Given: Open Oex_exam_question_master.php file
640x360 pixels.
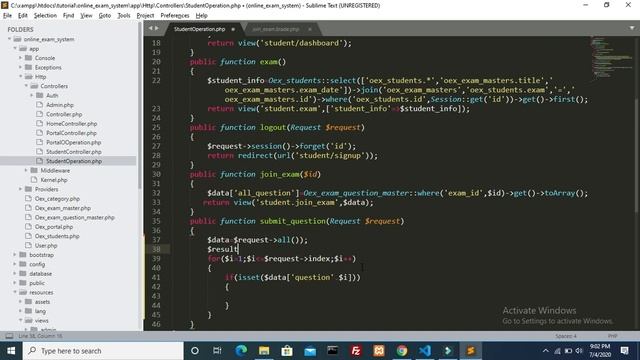Looking at the screenshot, I should coord(75,218).
